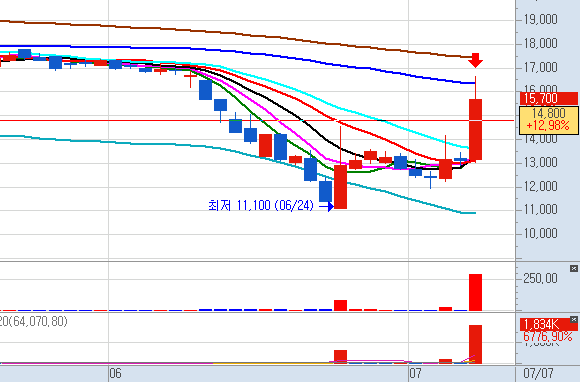This screenshot has width=580, height=382.
Task: Click the 11,000 price axis label
Action: (x=540, y=210)
